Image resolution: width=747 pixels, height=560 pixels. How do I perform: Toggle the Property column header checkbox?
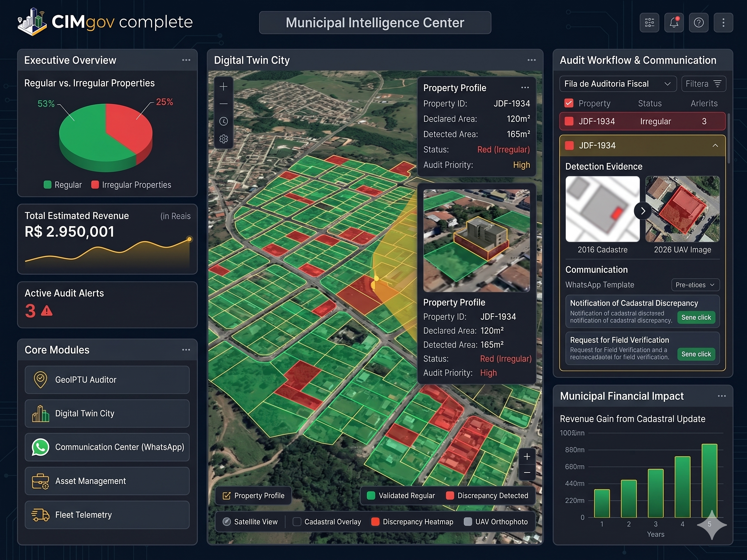(569, 103)
